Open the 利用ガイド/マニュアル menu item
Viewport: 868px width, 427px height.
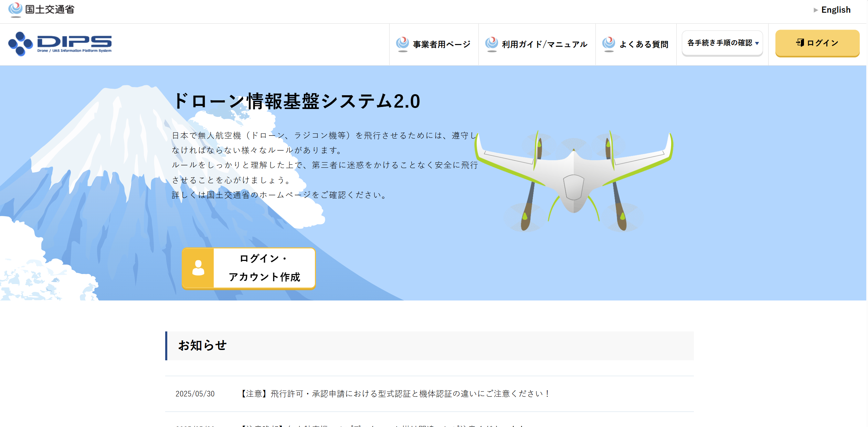(x=544, y=44)
